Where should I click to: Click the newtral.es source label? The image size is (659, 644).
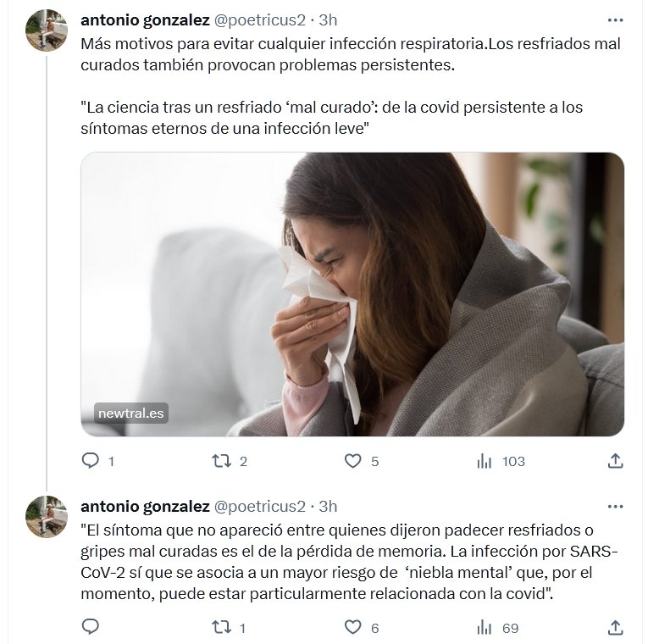pos(130,414)
